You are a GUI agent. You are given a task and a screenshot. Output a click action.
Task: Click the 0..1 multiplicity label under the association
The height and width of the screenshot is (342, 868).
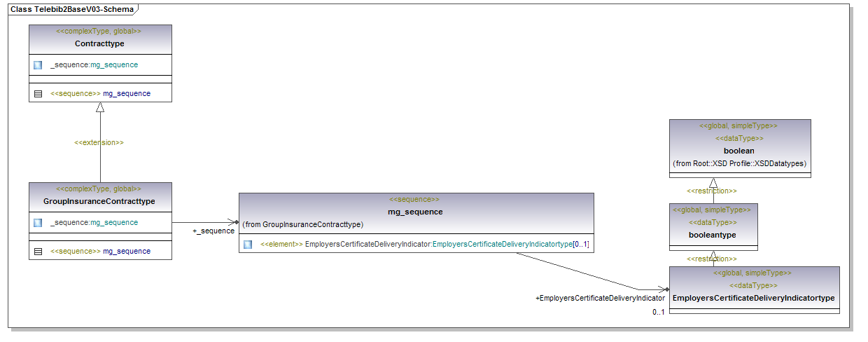point(657,312)
